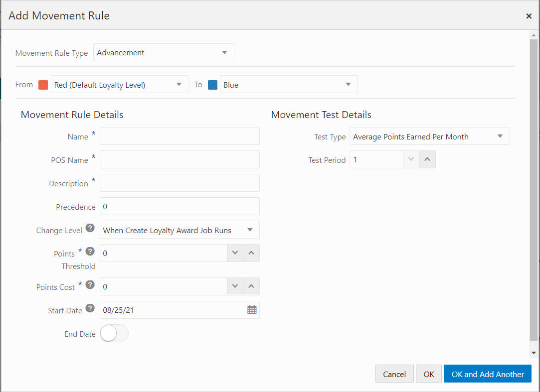This screenshot has height=392, width=540.
Task: Click the Points Cost number field
Action: pos(163,286)
